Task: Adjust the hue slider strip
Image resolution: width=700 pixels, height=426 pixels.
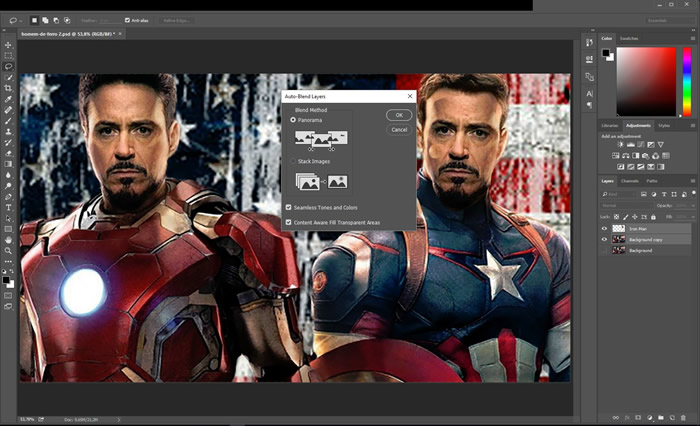Action: coord(687,81)
